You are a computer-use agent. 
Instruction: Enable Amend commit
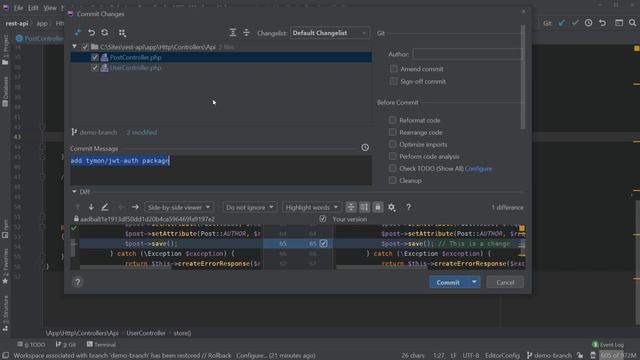pyautogui.click(x=393, y=69)
